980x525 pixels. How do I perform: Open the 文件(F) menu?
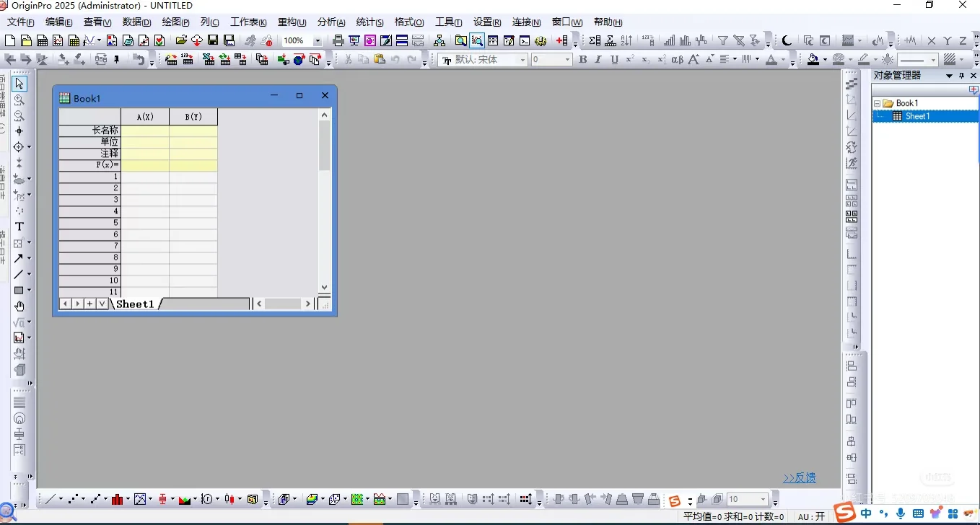coord(20,22)
